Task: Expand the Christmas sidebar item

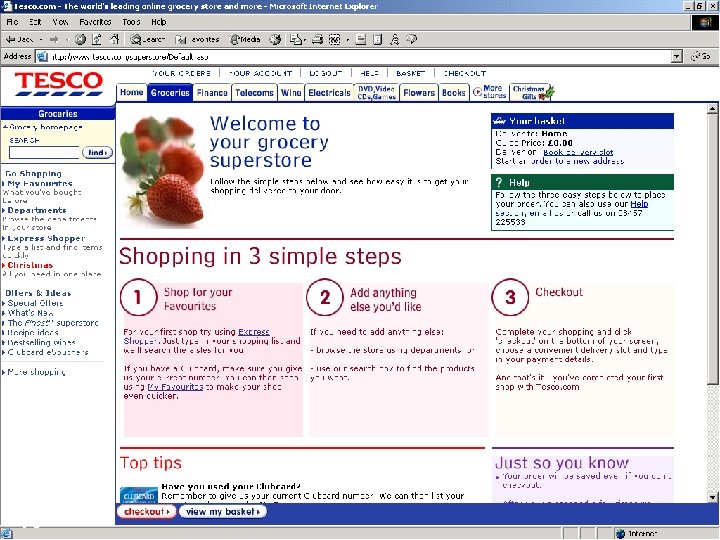Action: [x=30, y=265]
